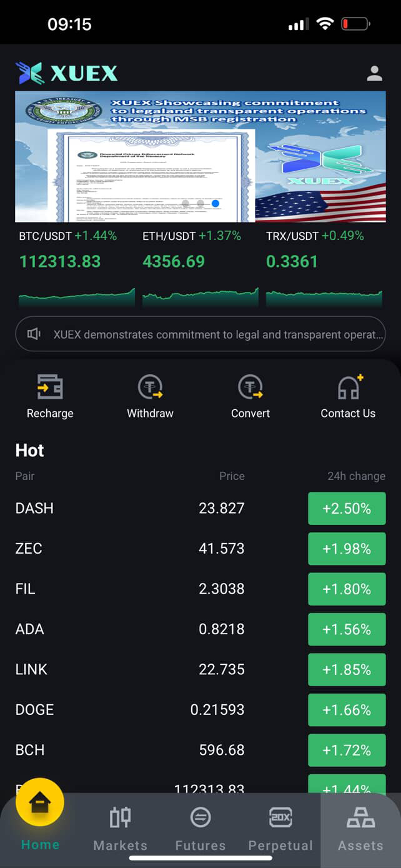Tap the Contact Us headset icon
Screen dimensions: 401x868
(349, 388)
